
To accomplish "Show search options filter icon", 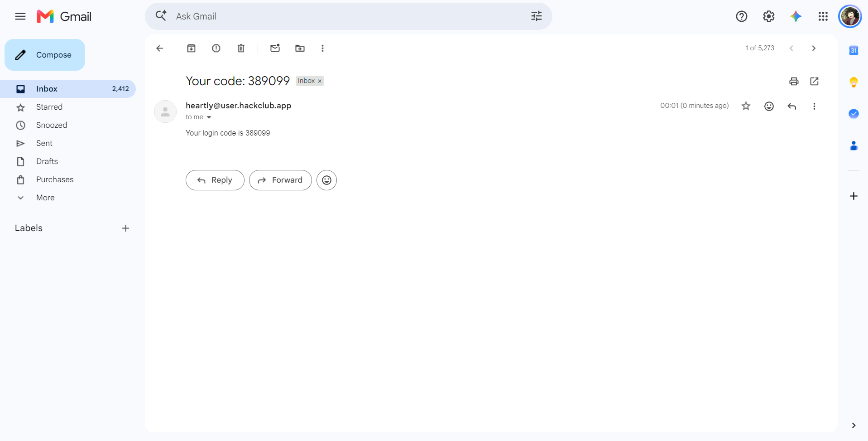I will tap(537, 17).
